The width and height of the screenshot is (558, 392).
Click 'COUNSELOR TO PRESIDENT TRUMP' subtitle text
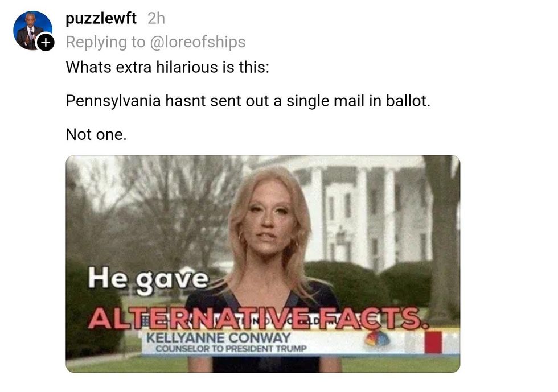231,349
